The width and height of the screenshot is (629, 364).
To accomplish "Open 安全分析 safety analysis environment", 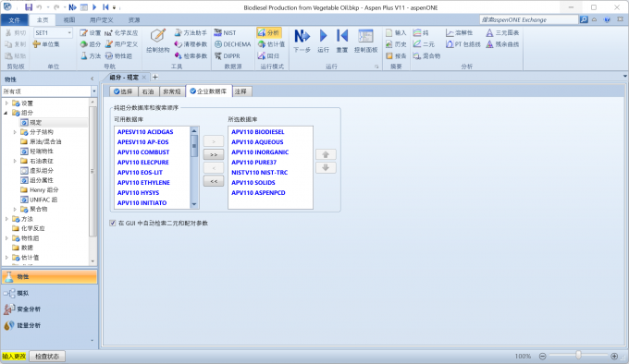I will tap(49, 309).
